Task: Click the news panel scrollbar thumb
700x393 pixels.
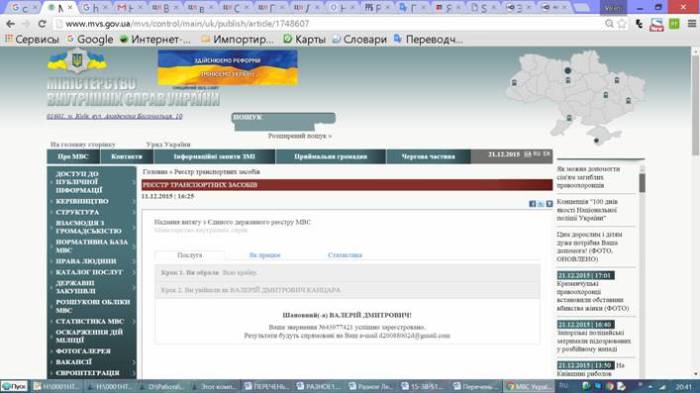Action: (642, 183)
